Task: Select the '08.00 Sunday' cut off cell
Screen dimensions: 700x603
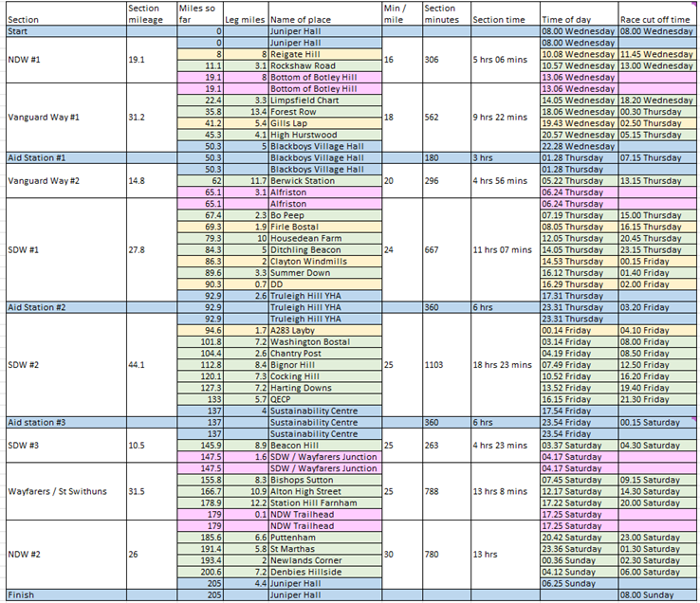Action: click(657, 595)
